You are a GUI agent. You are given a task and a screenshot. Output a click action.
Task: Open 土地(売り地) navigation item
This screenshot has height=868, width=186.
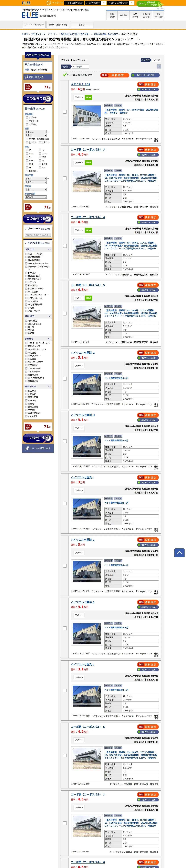135,15
